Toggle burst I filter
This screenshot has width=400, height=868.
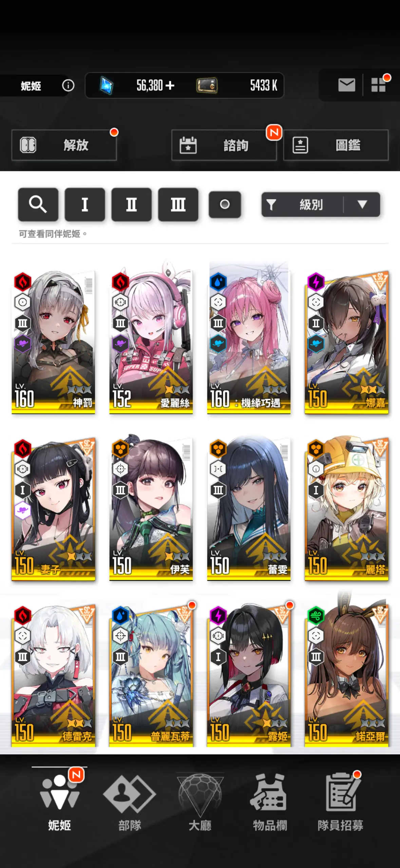click(85, 204)
